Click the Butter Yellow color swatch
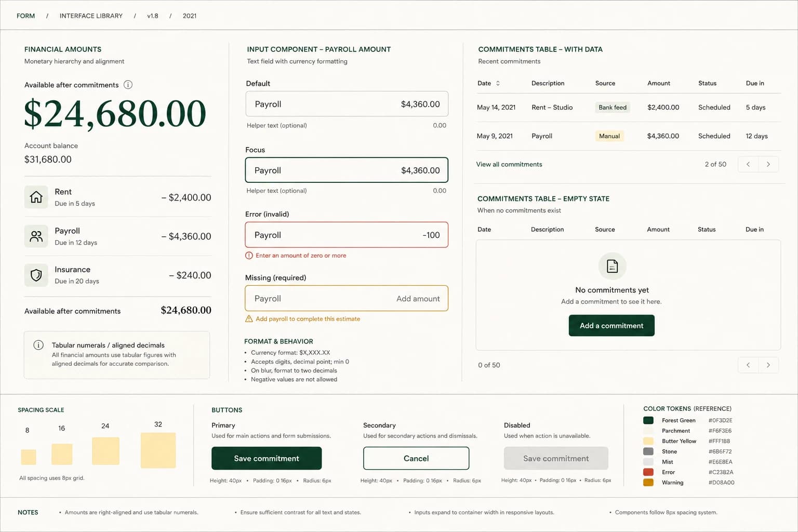Image resolution: width=798 pixels, height=532 pixels. click(648, 441)
